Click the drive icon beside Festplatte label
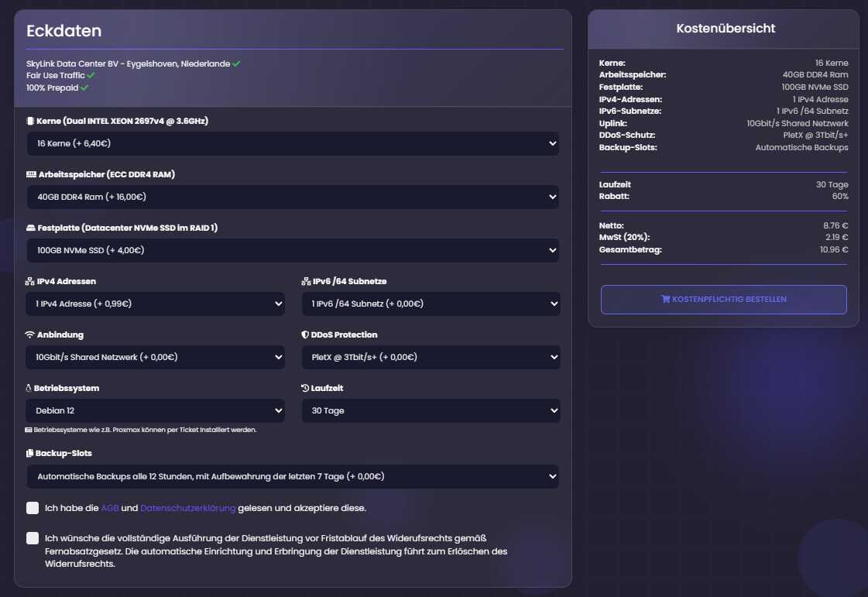This screenshot has height=597, width=868. click(x=31, y=228)
